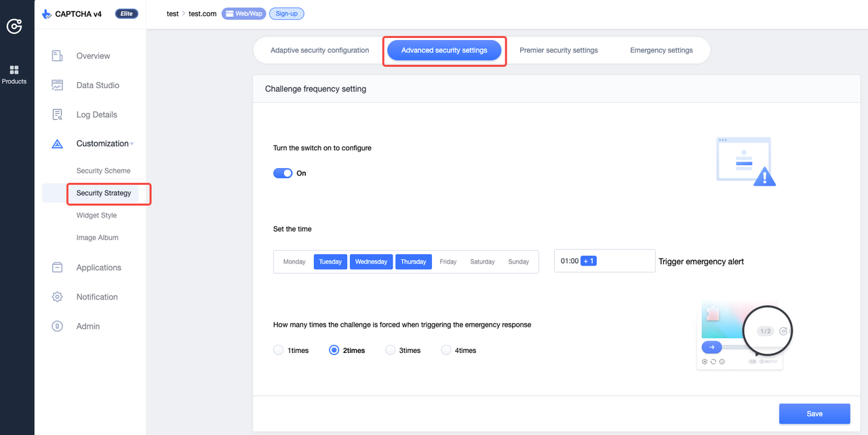Image resolution: width=868 pixels, height=435 pixels.
Task: Select the 1times radio option
Action: 278,350
